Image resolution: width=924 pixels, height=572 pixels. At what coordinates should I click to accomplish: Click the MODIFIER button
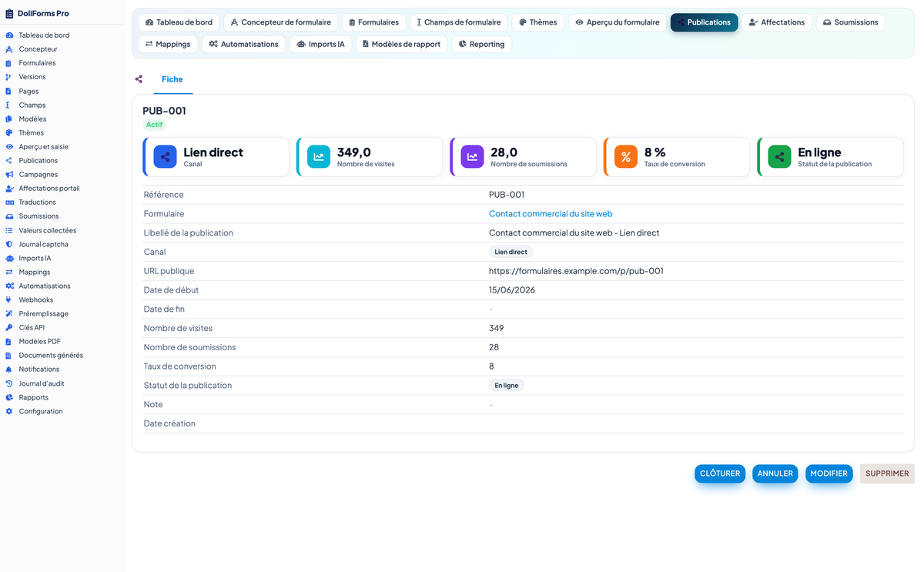(829, 473)
